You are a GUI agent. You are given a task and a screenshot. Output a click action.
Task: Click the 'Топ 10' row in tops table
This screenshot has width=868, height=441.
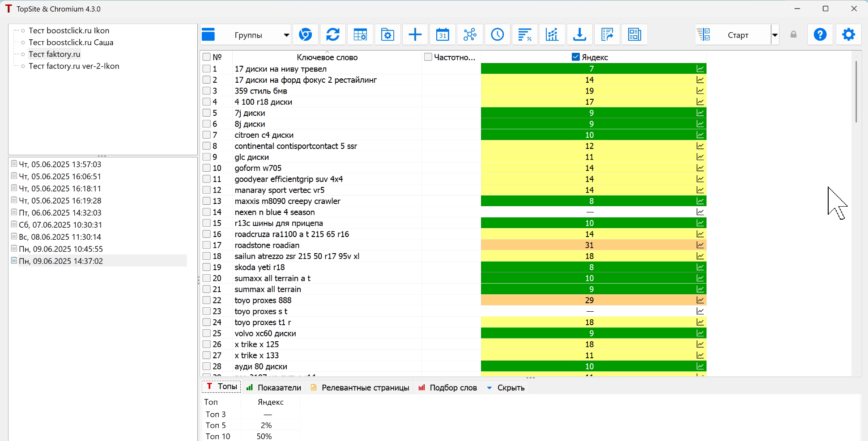tap(251, 436)
